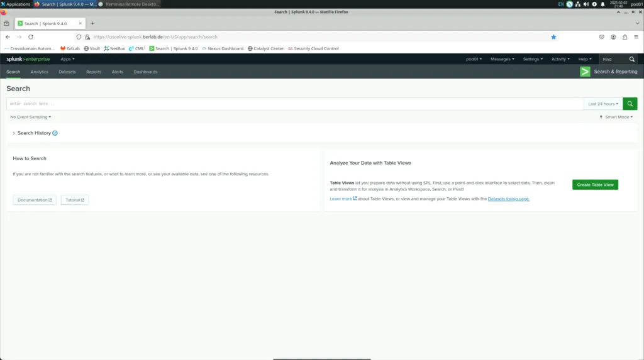Focus the enter search here field
The image size is (644, 360).
tap(294, 104)
